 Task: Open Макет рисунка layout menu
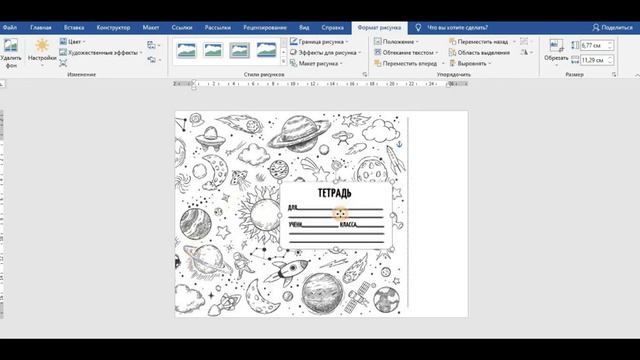316,64
